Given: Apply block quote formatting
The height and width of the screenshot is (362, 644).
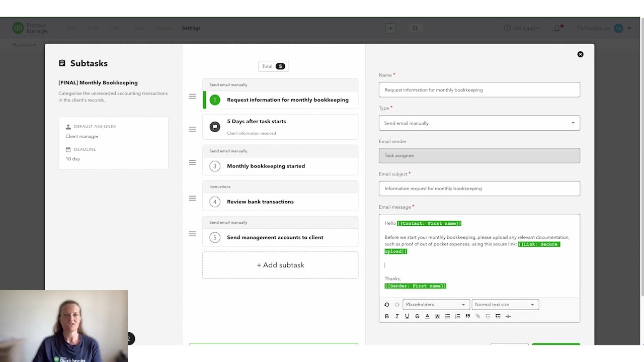Looking at the screenshot, I should tap(467, 316).
